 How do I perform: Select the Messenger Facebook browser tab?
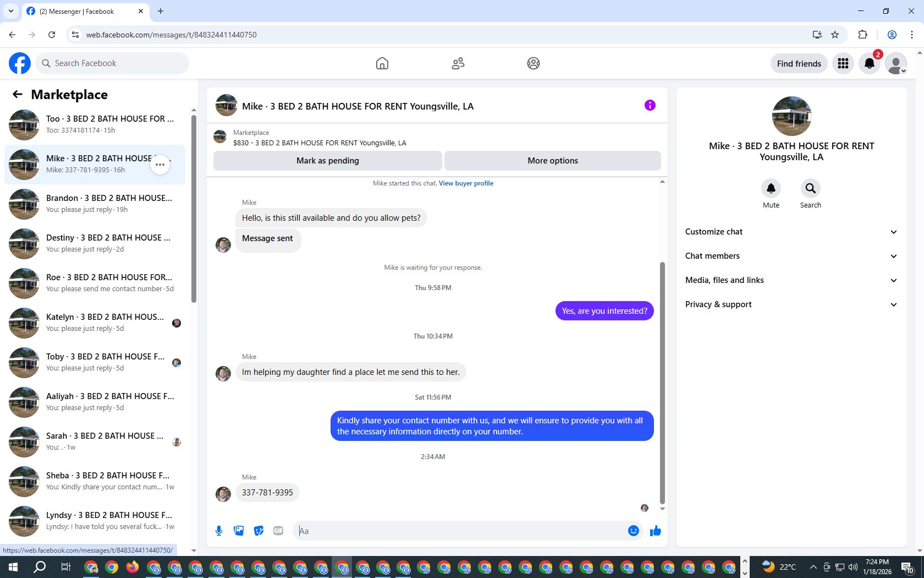coord(85,12)
